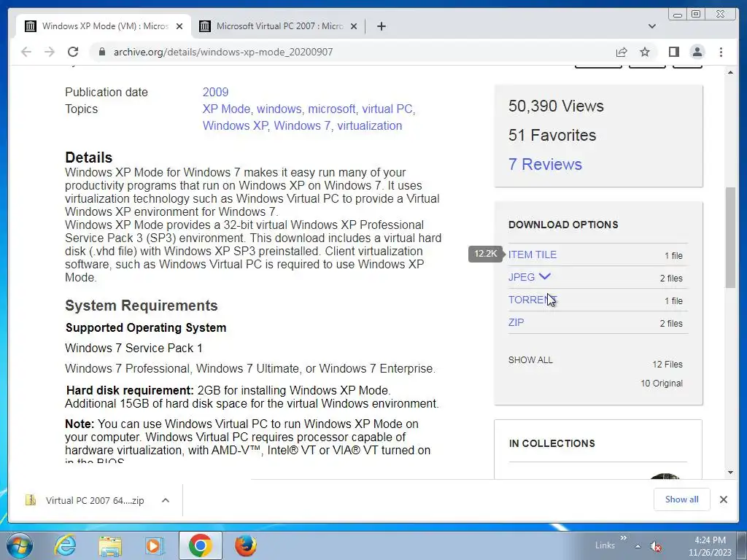Go back to the previous page
Screen dimensions: 747x560
(x=26, y=52)
